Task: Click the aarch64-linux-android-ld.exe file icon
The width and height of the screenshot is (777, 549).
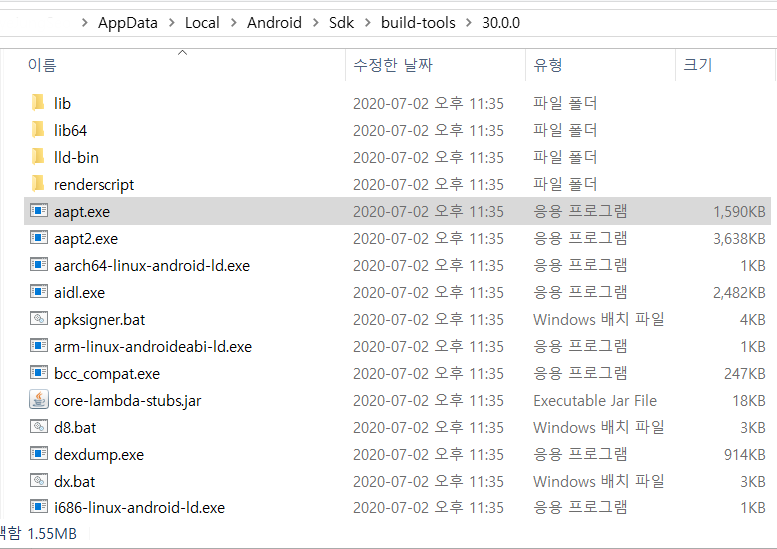Action: tap(39, 265)
